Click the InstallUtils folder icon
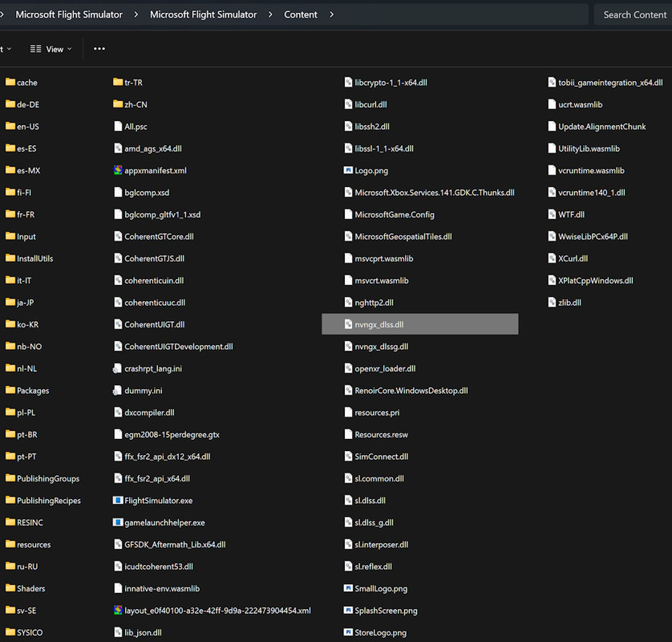This screenshot has height=642, width=672. (10, 258)
